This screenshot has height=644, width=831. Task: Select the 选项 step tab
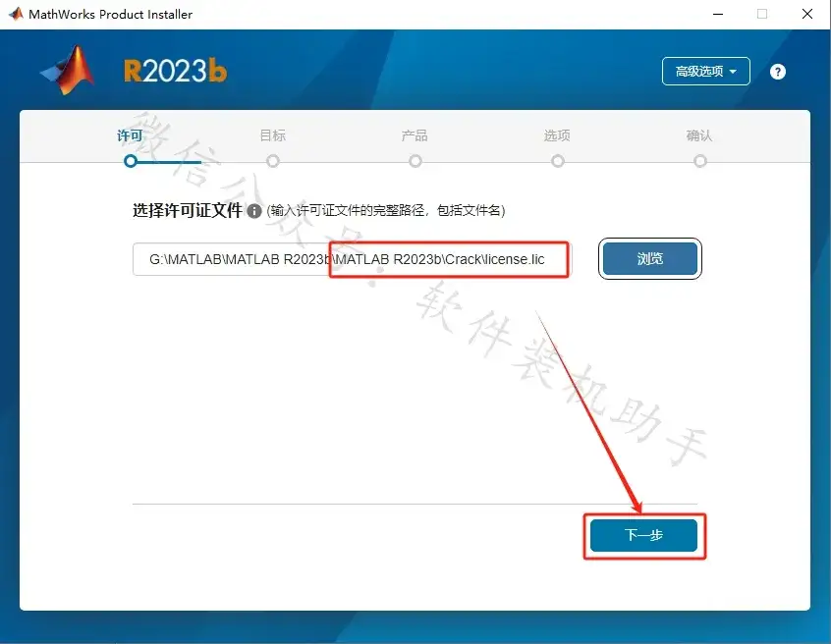coord(557,135)
